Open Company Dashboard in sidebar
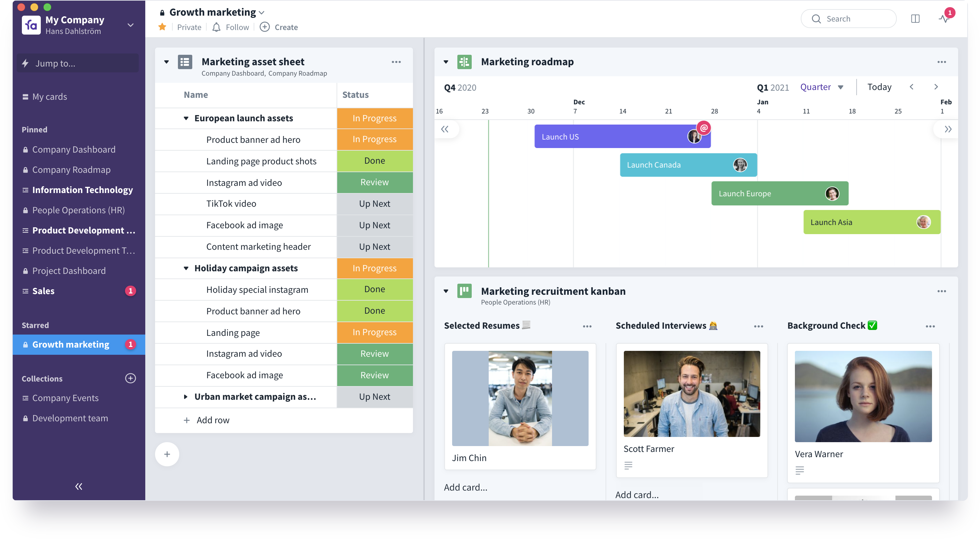This screenshot has width=980, height=539. pos(74,149)
